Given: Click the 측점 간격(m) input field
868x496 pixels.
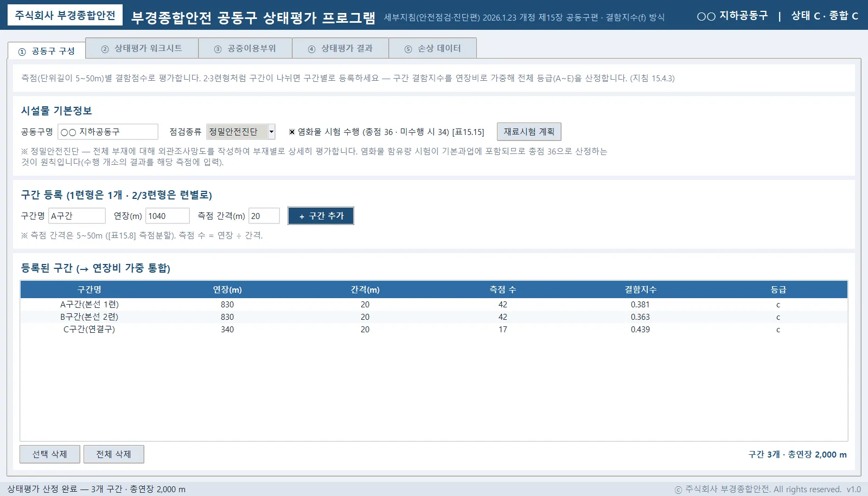Looking at the screenshot, I should click(x=264, y=216).
